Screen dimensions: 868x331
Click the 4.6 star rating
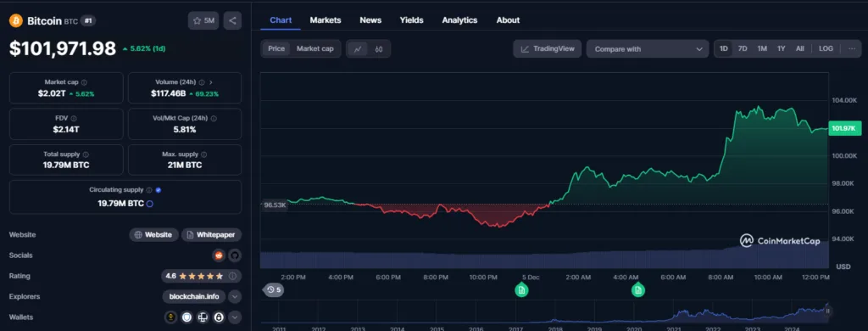pyautogui.click(x=194, y=276)
